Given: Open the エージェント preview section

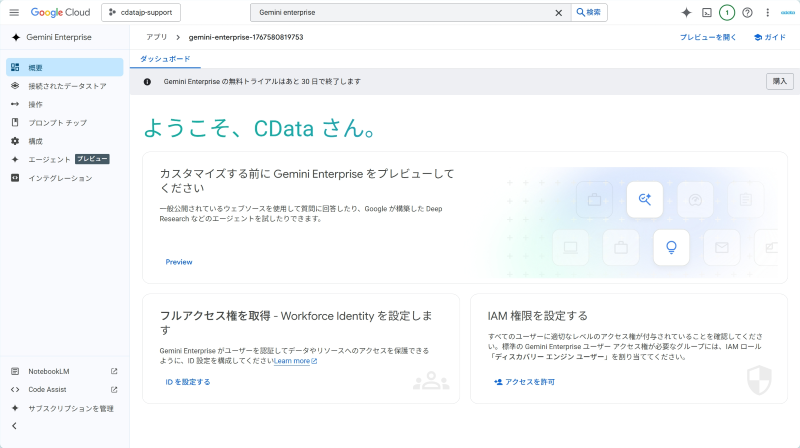Looking at the screenshot, I should click(x=65, y=159).
